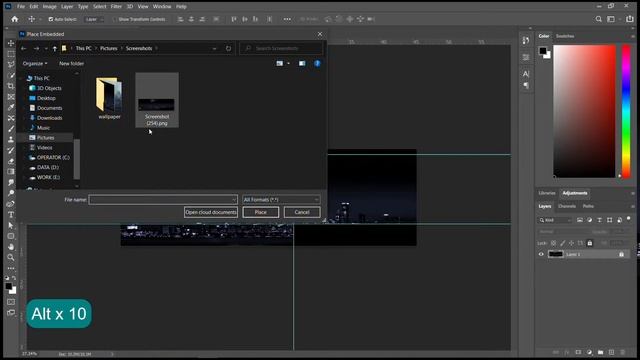Image resolution: width=640 pixels, height=360 pixels.
Task: Select Screenshot (254).png file thumbnail
Action: [157, 100]
